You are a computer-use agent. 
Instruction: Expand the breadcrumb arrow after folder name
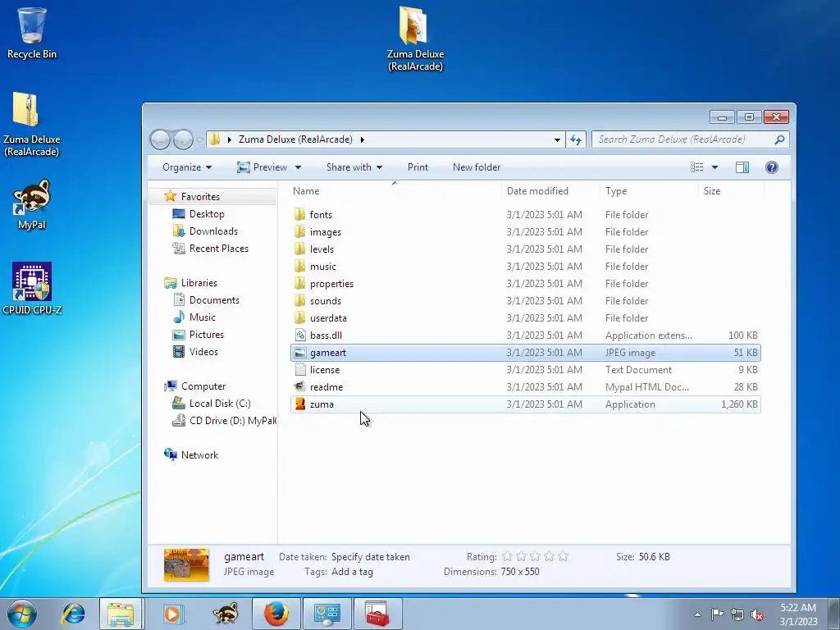click(x=362, y=139)
